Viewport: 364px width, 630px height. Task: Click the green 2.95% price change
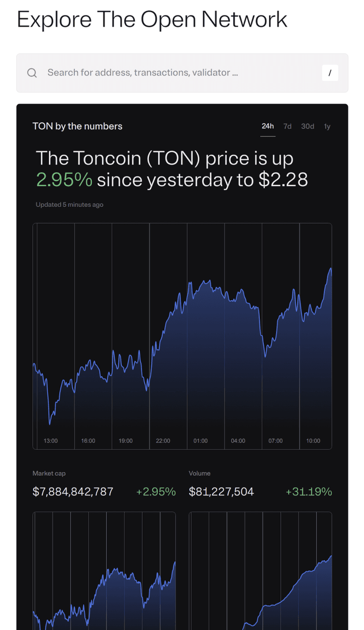point(64,179)
